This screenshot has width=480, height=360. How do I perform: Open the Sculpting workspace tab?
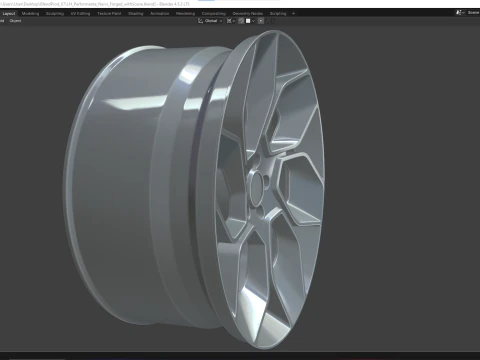pos(55,14)
